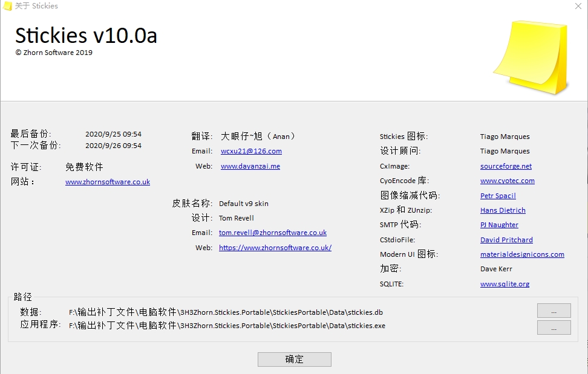
Task: Click translator email wcxu21@126.com
Action: click(x=251, y=151)
